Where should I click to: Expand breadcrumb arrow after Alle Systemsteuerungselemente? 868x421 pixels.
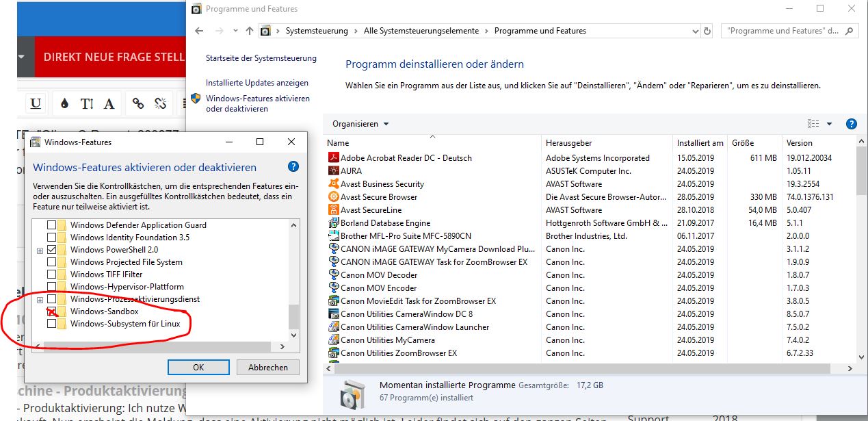(x=487, y=31)
